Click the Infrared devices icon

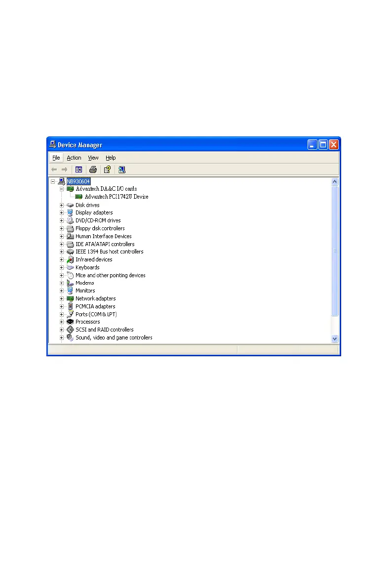[70, 259]
